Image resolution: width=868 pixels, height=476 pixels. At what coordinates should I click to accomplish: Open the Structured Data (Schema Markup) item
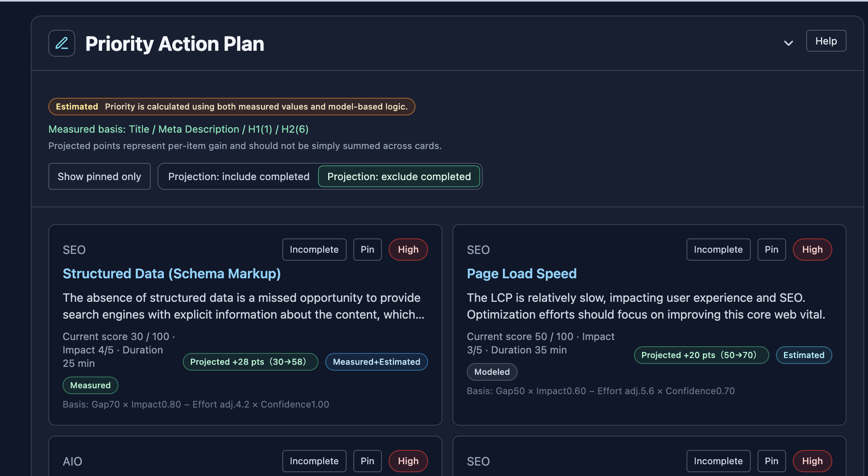(171, 273)
